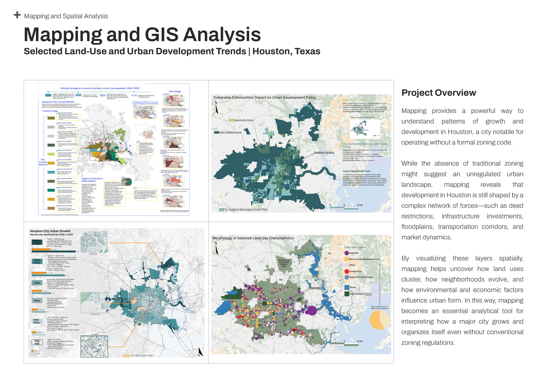The height and width of the screenshot is (392, 554).
Task: Click the Downtown Houston map label
Action: (324, 152)
